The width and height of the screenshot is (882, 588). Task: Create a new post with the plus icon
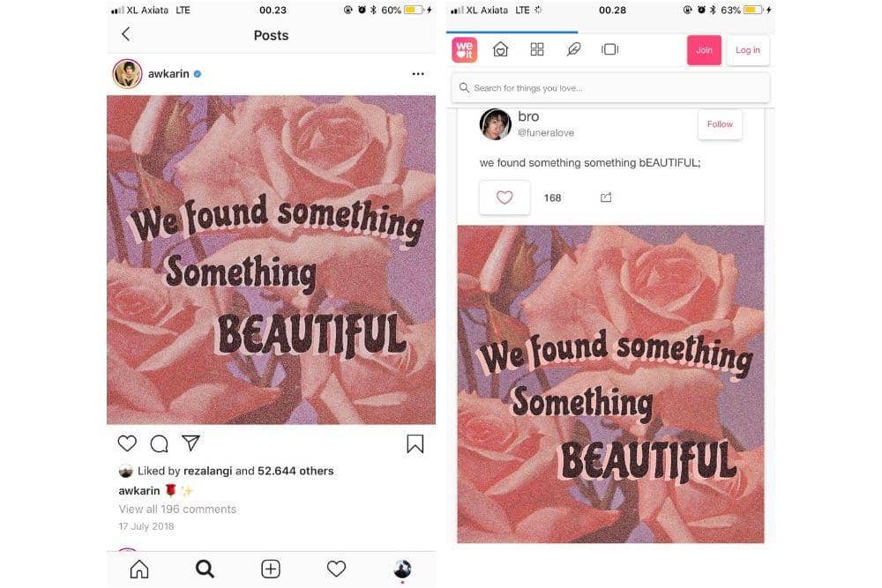tap(271, 569)
